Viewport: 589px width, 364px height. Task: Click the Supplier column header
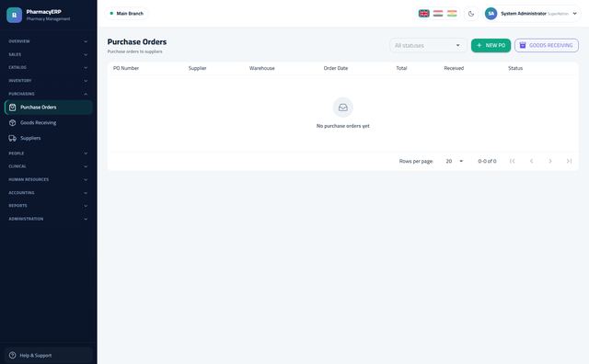point(198,68)
